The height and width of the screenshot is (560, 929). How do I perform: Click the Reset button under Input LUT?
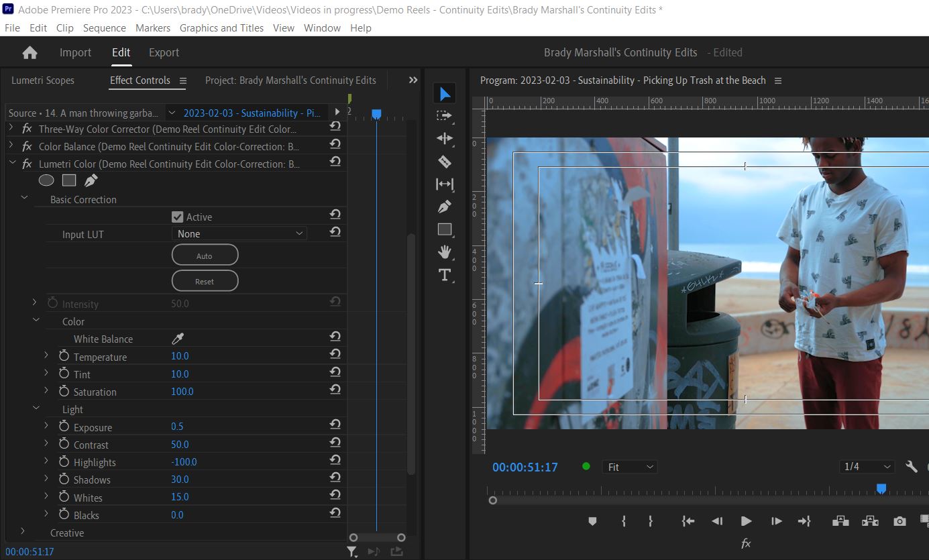(x=205, y=281)
